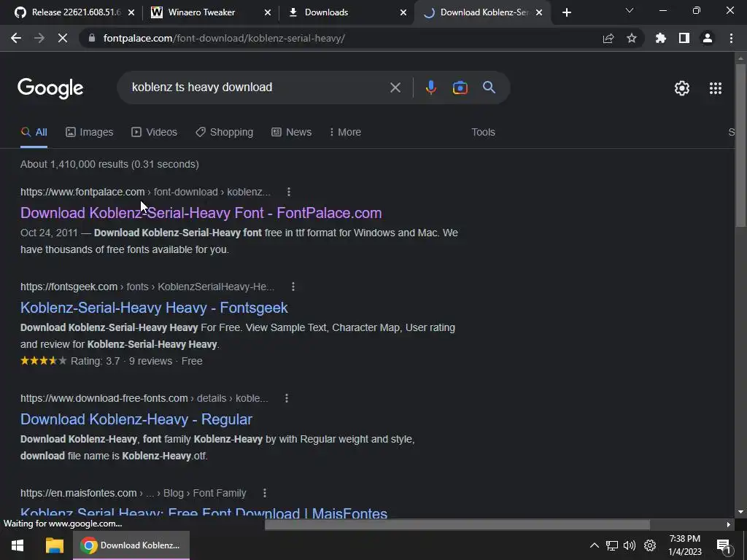The width and height of the screenshot is (747, 560).
Task: Click the Chrome taskbar button
Action: pos(131,545)
